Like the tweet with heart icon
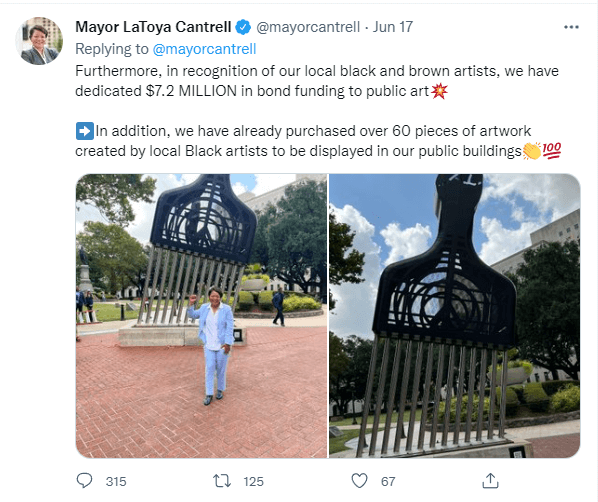 pyautogui.click(x=359, y=481)
